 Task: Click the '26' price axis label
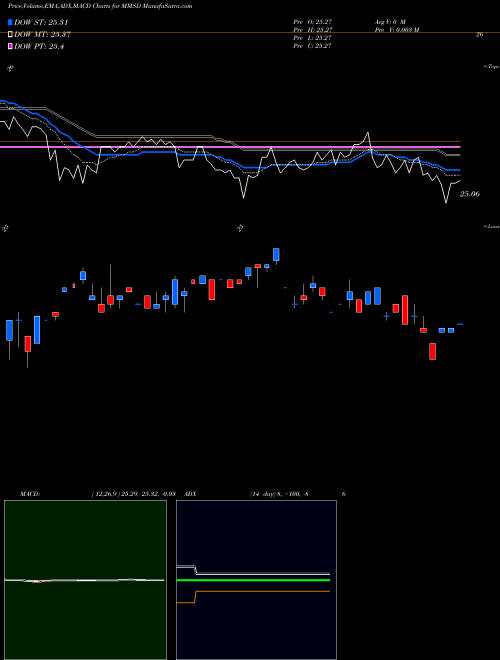479,35
